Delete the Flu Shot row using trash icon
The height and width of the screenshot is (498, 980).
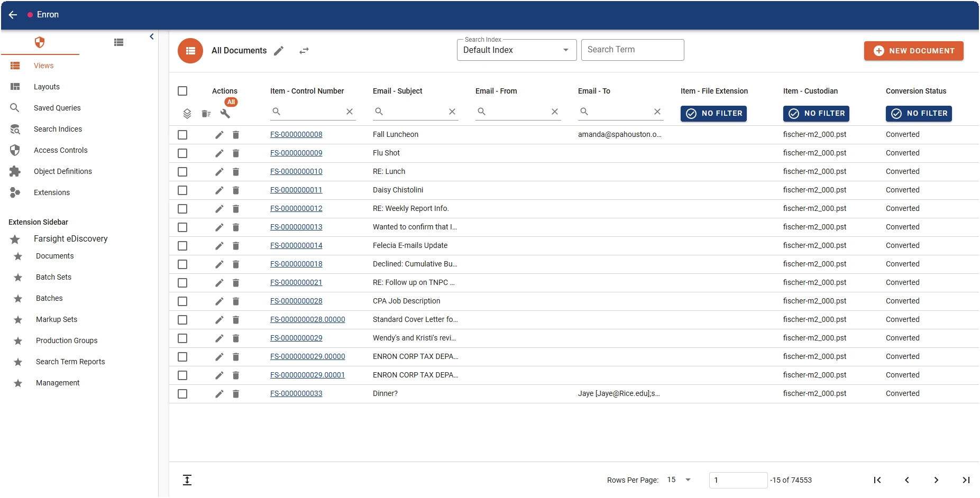click(x=236, y=153)
